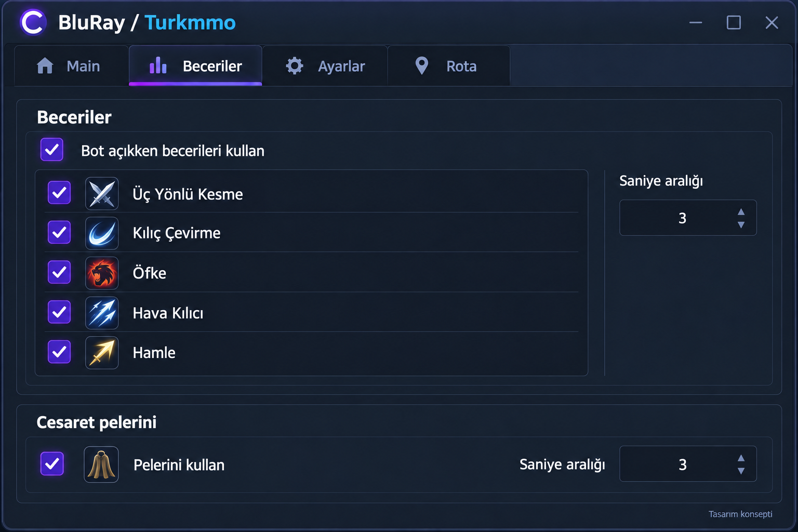Click the Hamle golden sword icon
This screenshot has width=798, height=532.
pyautogui.click(x=102, y=352)
